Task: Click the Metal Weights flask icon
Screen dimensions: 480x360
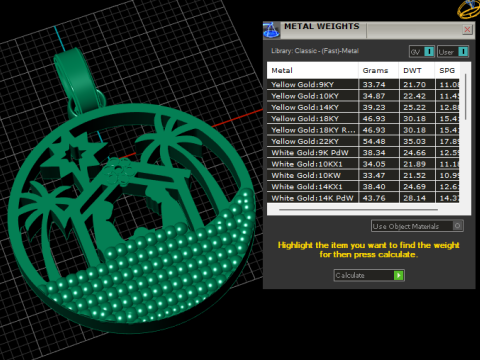Action: coord(271,30)
